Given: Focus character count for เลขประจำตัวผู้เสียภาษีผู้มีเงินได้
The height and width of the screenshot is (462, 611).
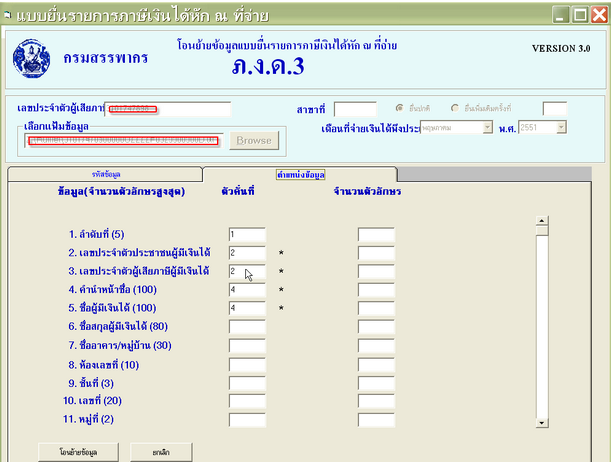Looking at the screenshot, I should click(376, 272).
